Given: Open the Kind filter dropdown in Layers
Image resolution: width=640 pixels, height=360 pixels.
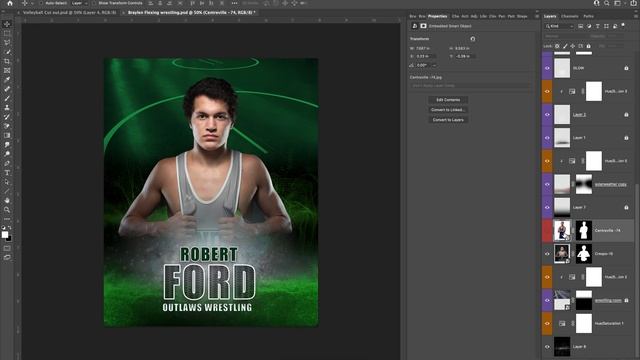Looking at the screenshot, I should pyautogui.click(x=560, y=26).
